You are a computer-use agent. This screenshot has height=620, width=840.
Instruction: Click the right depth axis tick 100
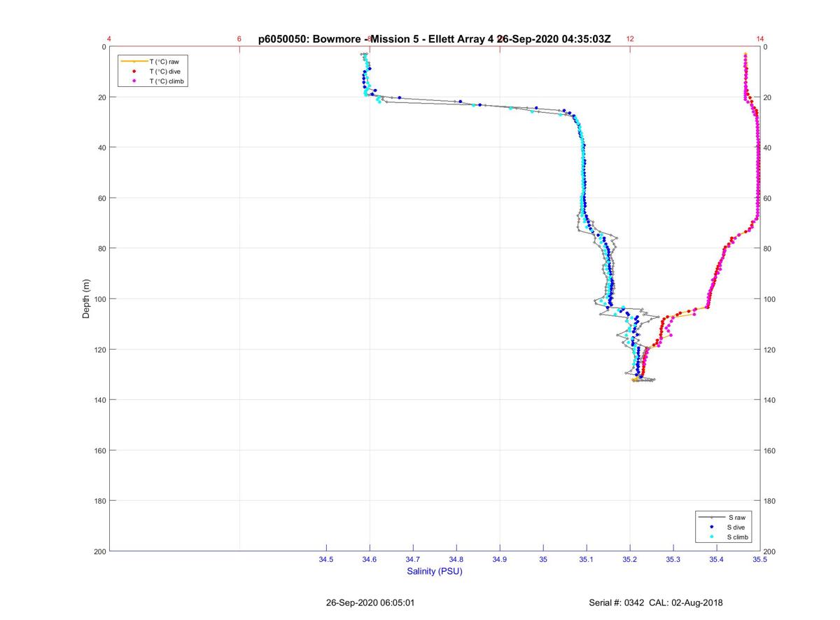(x=770, y=299)
